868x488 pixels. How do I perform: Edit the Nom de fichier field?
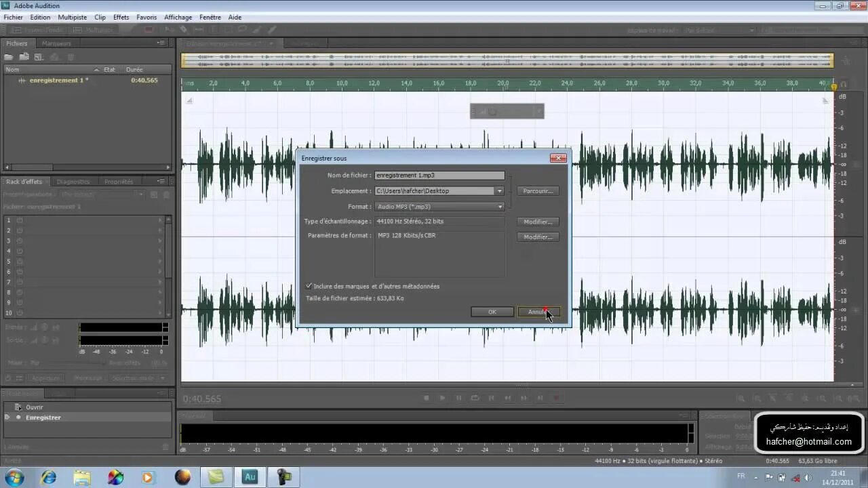439,176
